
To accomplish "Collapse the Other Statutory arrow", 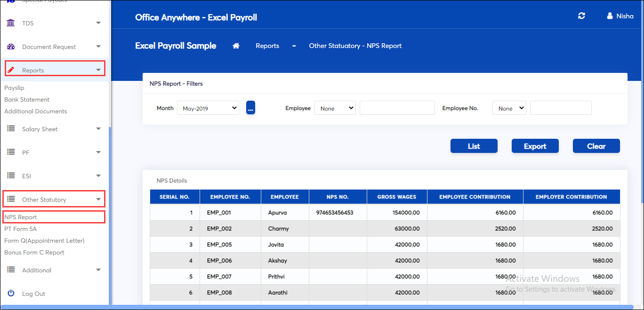I will (98, 199).
